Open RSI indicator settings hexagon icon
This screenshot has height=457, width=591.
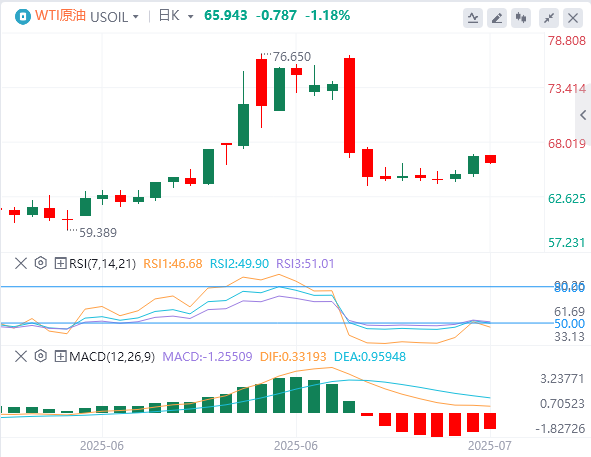[x=40, y=263]
